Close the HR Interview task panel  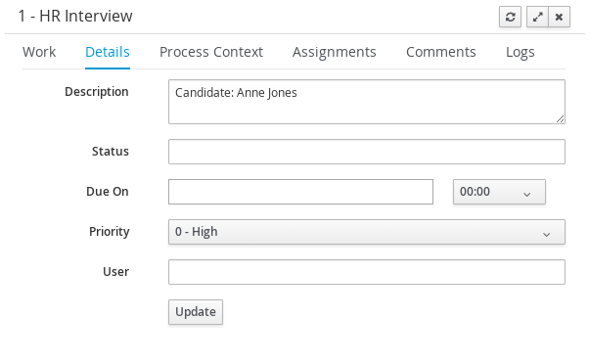click(559, 17)
